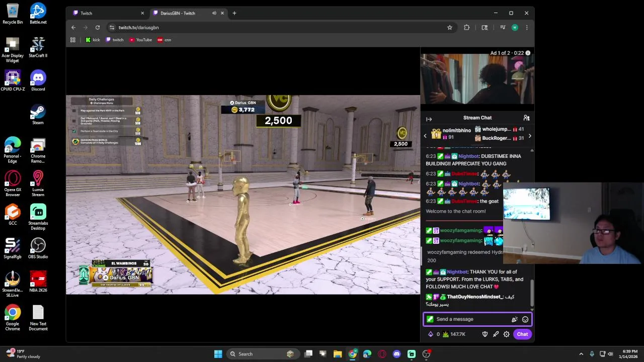Screen dimensions: 644x362
Task: Open the Discord desktop shortcut
Action: (38, 80)
